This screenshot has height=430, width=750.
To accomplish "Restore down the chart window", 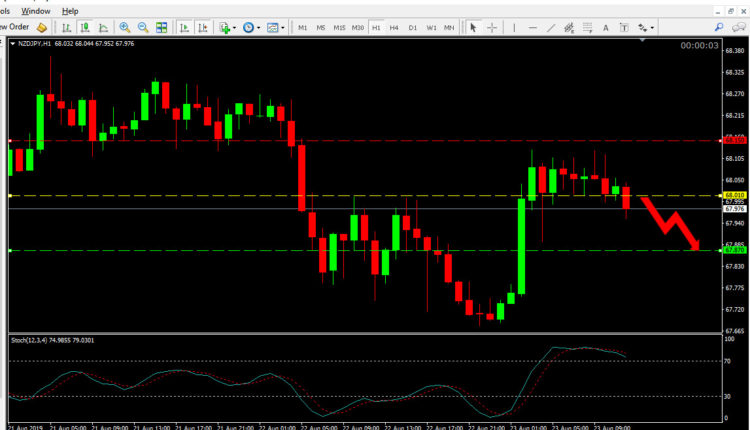I will coord(730,11).
